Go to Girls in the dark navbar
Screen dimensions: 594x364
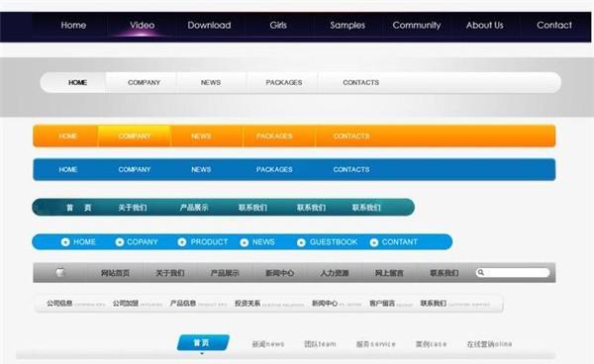pyautogui.click(x=278, y=25)
